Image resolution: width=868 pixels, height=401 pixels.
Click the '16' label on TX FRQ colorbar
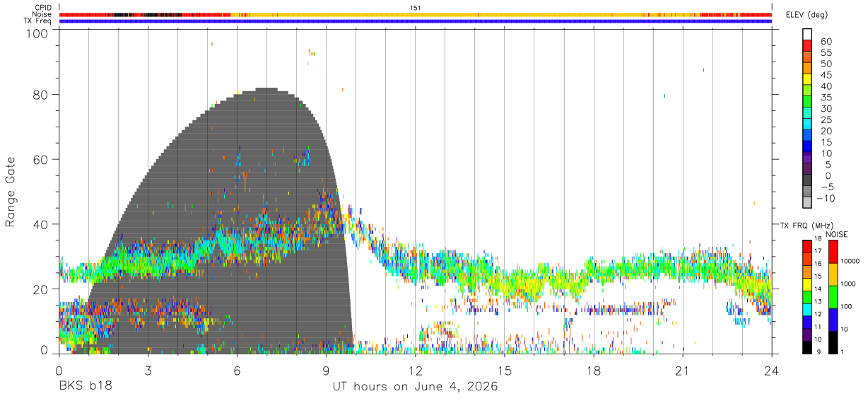tap(819, 264)
